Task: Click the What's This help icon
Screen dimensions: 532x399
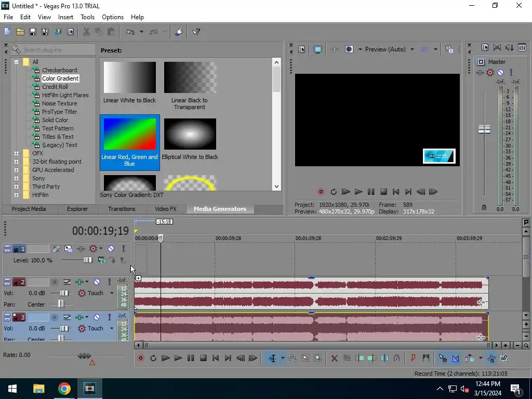Action: [x=196, y=32]
